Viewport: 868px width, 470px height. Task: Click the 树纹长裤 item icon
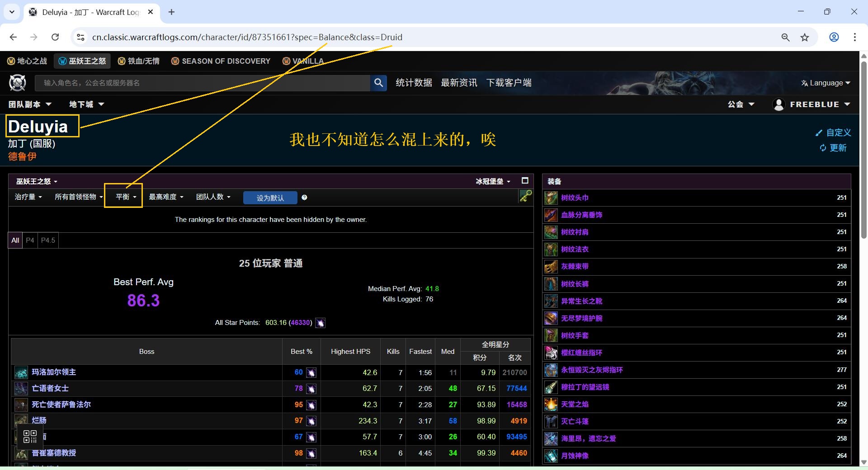click(x=551, y=284)
